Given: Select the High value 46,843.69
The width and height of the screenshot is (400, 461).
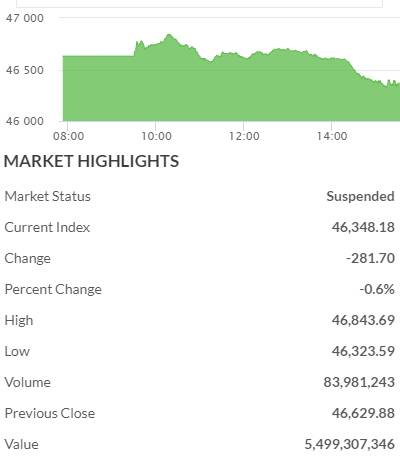Looking at the screenshot, I should click(363, 320).
